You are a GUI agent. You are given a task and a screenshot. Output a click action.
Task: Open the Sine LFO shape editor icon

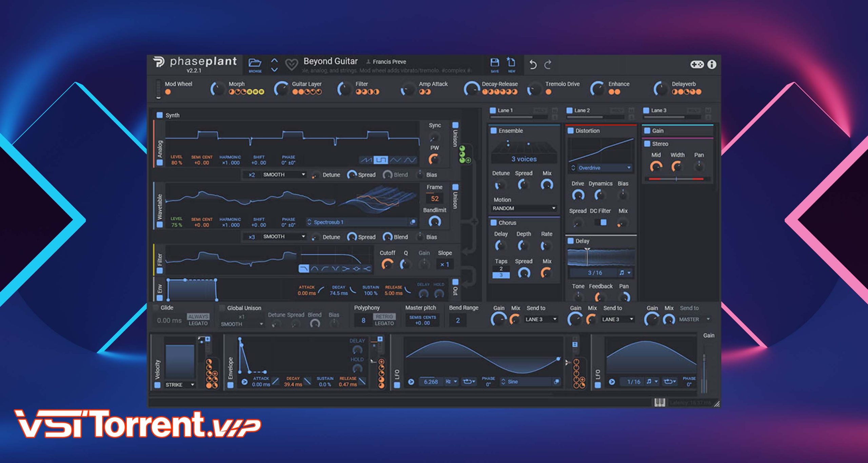pos(556,382)
